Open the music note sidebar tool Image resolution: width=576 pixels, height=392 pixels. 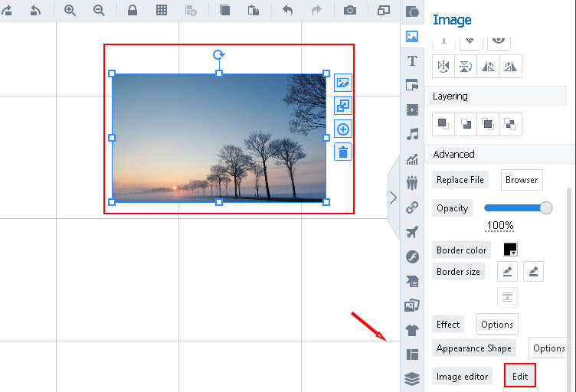[412, 134]
